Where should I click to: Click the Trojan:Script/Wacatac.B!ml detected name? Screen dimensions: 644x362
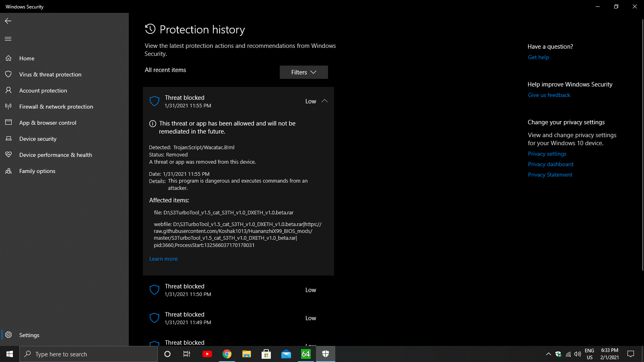204,147
